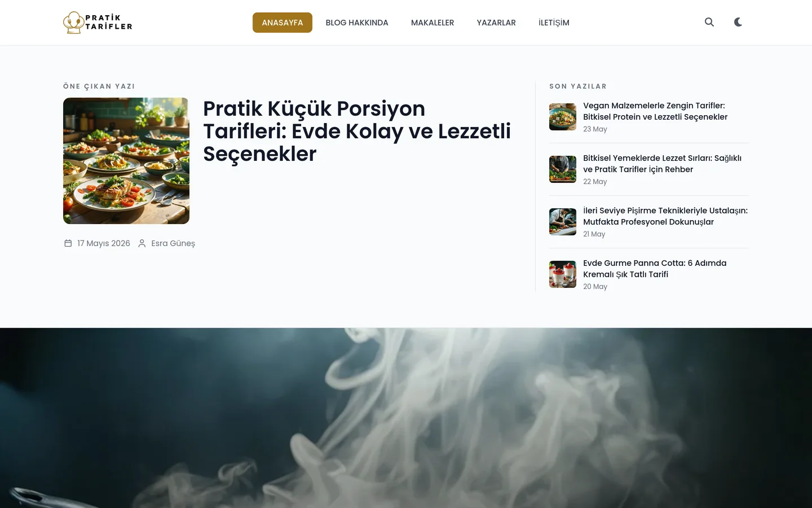Click the Öne Çıkan Yazı label
Image resolution: width=812 pixels, height=508 pixels.
(x=99, y=86)
